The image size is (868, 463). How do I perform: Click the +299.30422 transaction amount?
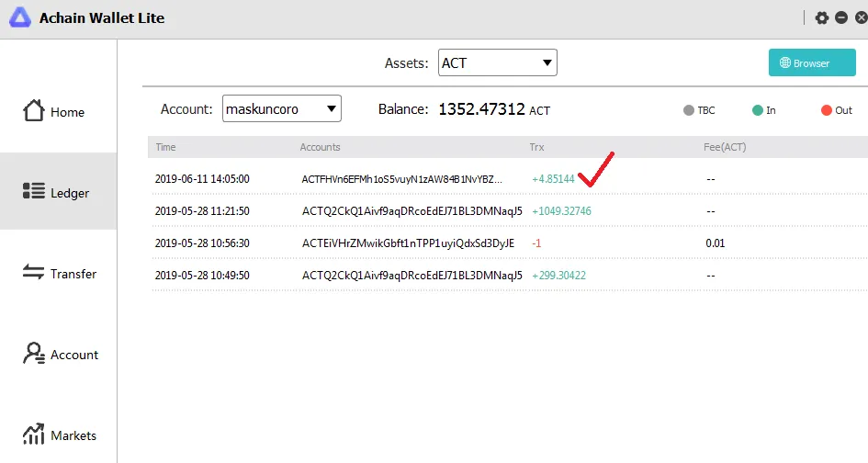click(x=558, y=276)
